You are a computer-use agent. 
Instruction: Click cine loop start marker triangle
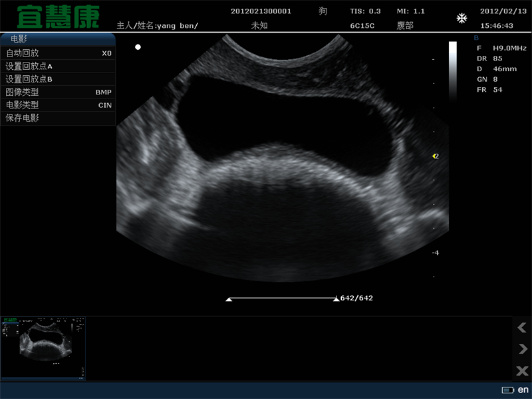pos(229,299)
